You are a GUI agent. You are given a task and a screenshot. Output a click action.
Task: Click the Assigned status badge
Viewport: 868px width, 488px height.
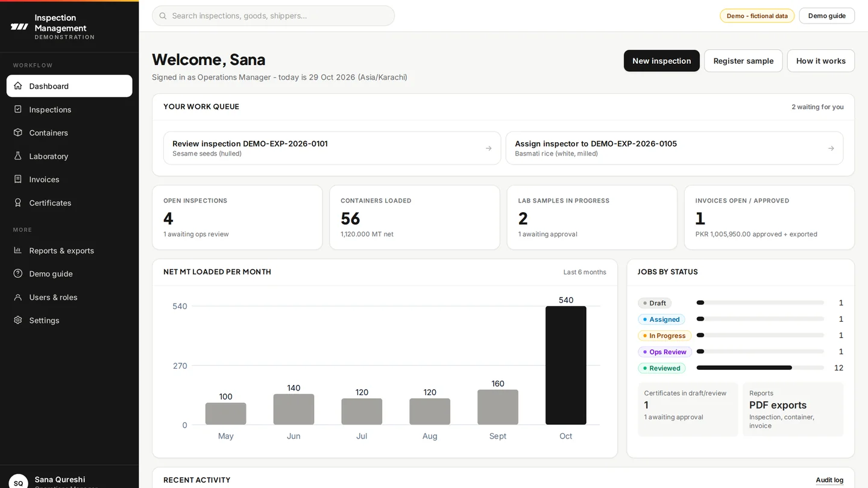pos(661,319)
